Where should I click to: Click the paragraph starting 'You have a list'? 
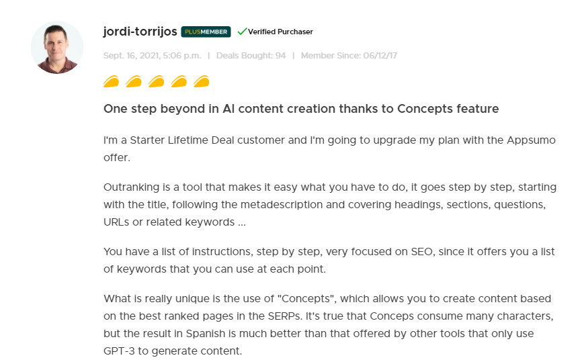pyautogui.click(x=329, y=260)
